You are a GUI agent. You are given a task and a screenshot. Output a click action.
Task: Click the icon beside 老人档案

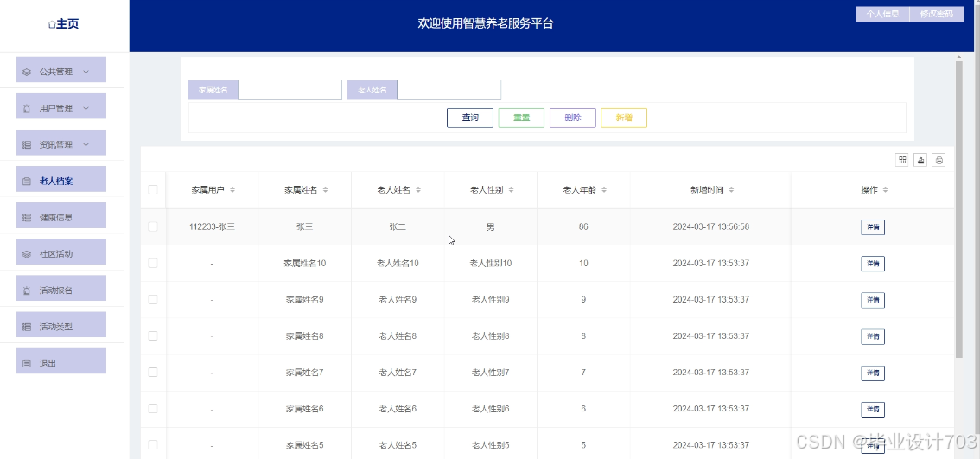(26, 182)
